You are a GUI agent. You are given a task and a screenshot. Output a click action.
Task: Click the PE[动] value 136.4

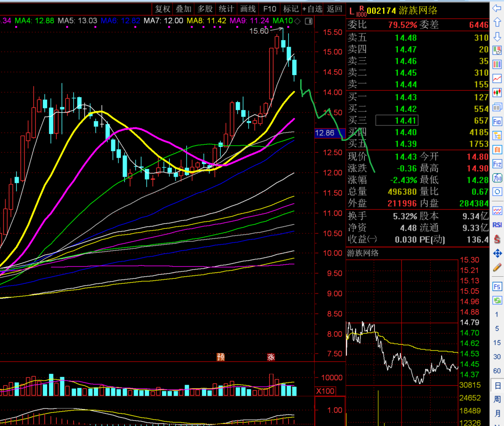[477, 240]
